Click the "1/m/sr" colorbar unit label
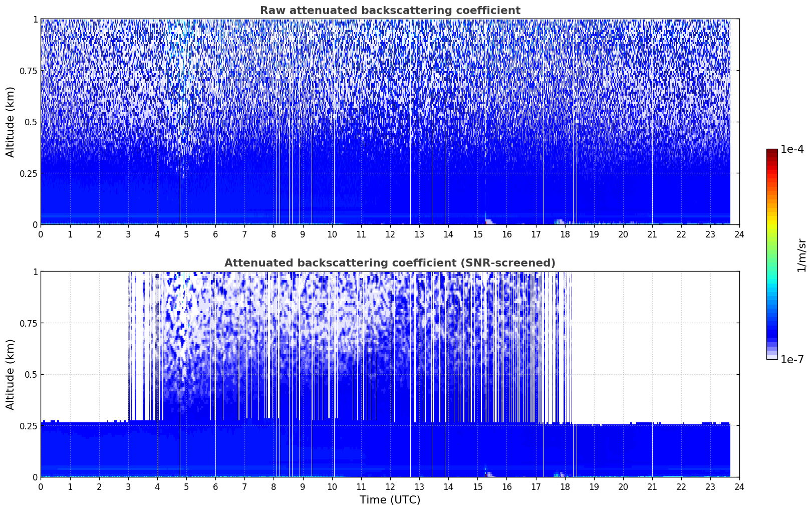Screen dimensions: 812x511 (x=801, y=254)
